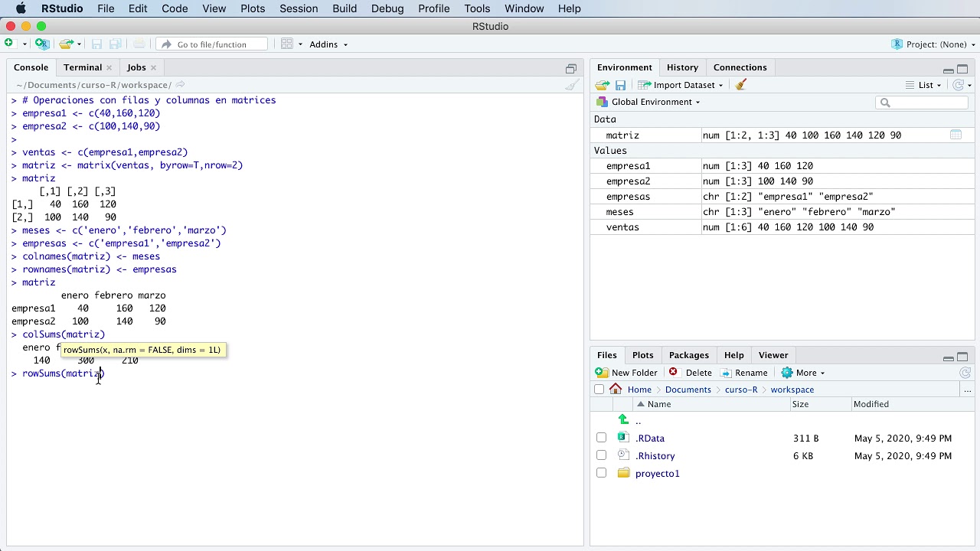The width and height of the screenshot is (980, 551).
Task: Click the New Folder button
Action: click(x=626, y=373)
